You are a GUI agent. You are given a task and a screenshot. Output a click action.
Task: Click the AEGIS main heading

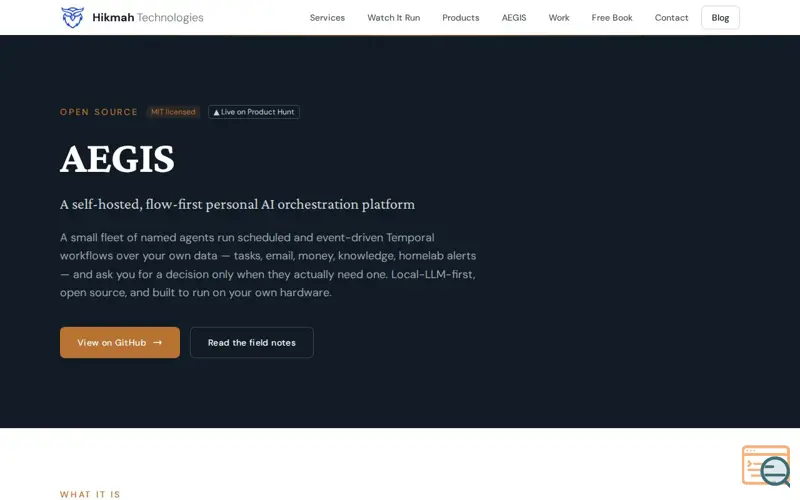tap(117, 159)
